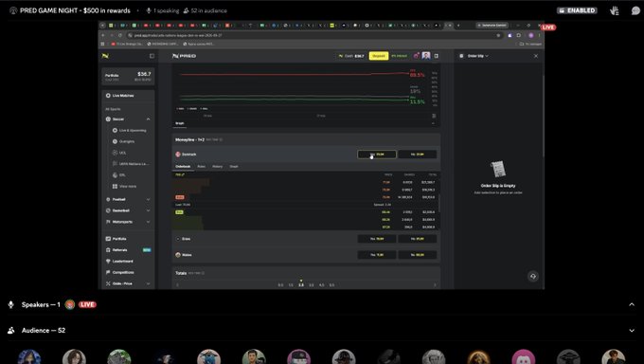Toggle the panel icon beside the avatar
Image resolution: width=644 pixels, height=364 pixels.
[x=437, y=56]
